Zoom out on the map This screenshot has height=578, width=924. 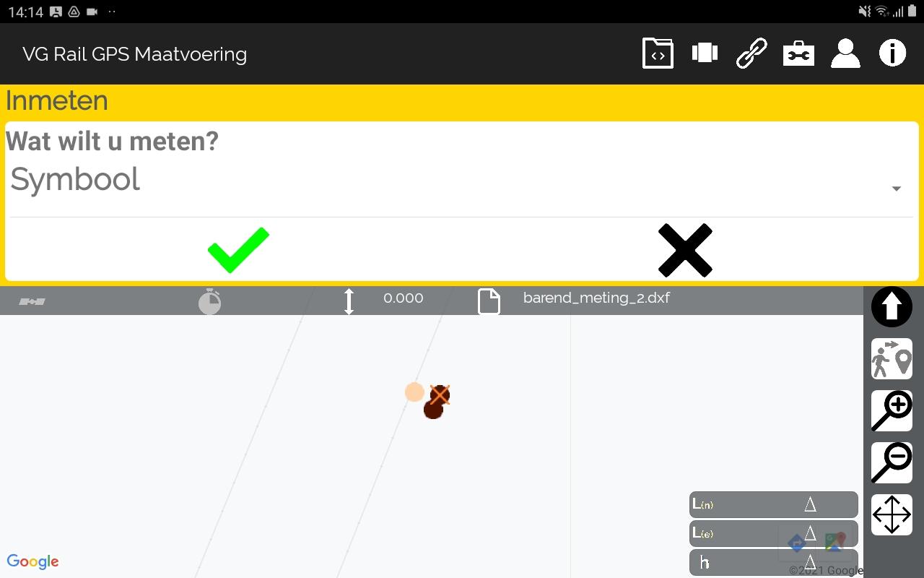[892, 463]
